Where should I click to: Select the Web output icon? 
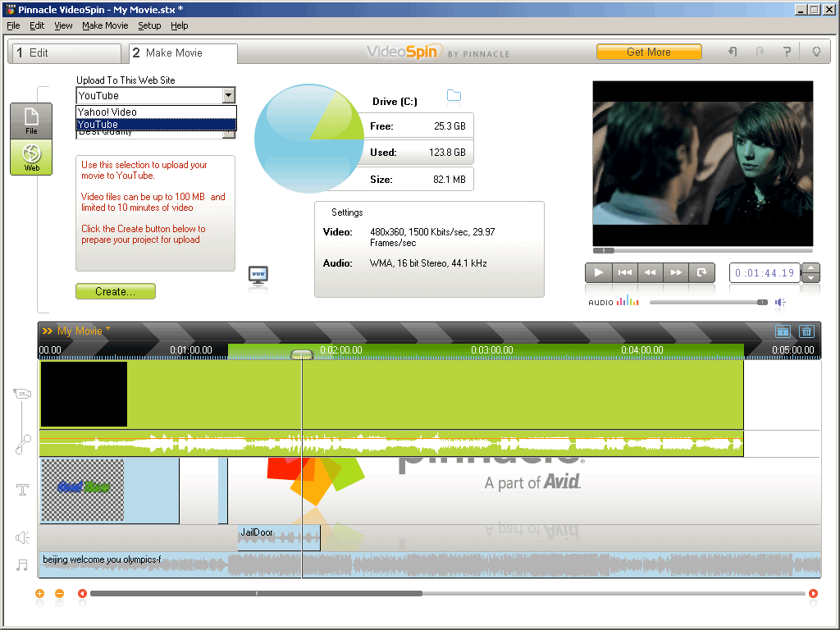pyautogui.click(x=31, y=157)
